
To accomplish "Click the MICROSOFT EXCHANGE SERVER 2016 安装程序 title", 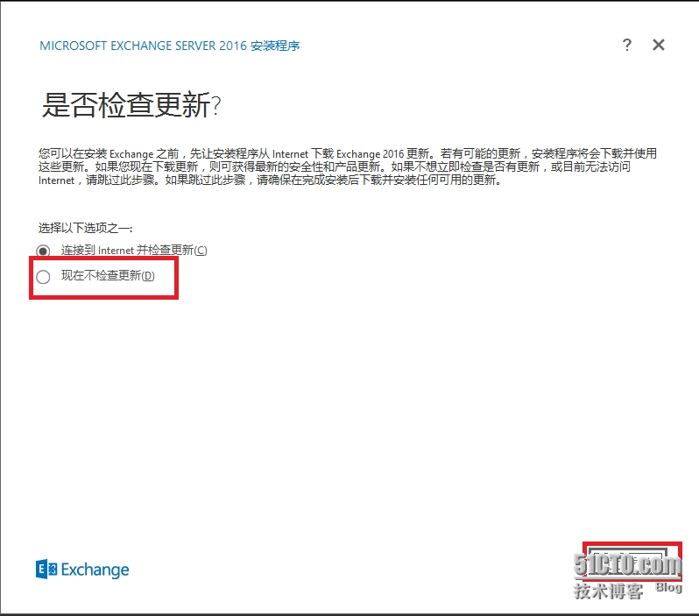I will coord(169,46).
